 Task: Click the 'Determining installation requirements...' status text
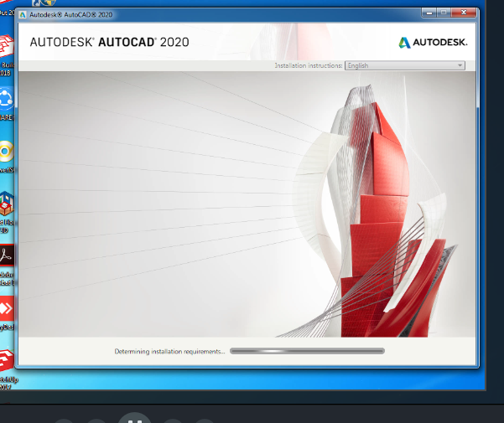pos(169,352)
